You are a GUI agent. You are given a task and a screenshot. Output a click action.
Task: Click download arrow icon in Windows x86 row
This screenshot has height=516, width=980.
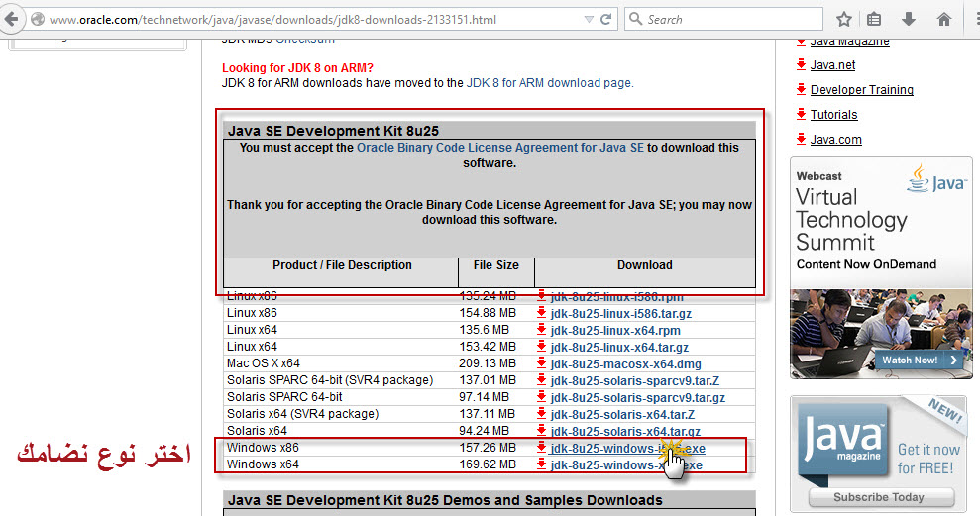coord(541,448)
